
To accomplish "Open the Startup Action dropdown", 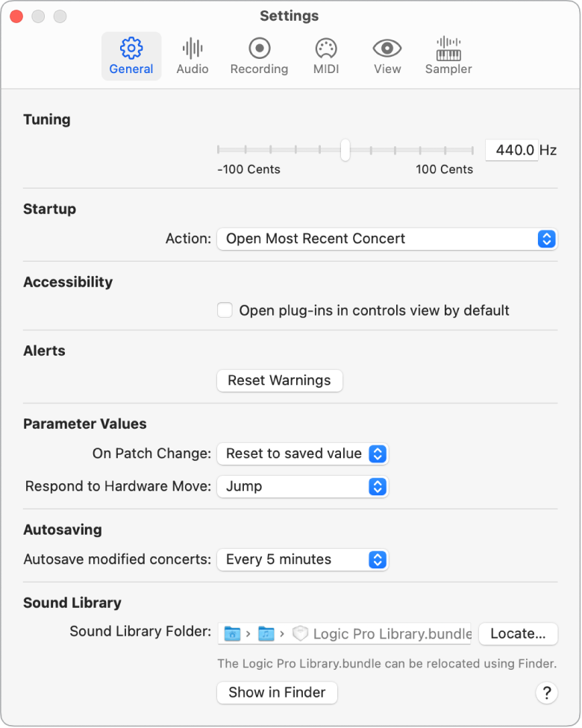I will [387, 239].
